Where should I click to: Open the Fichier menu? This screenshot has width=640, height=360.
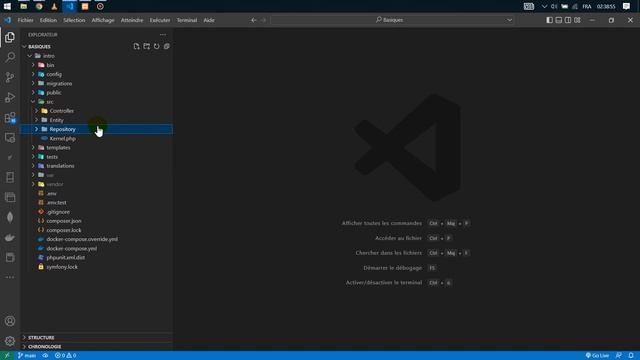click(25, 20)
